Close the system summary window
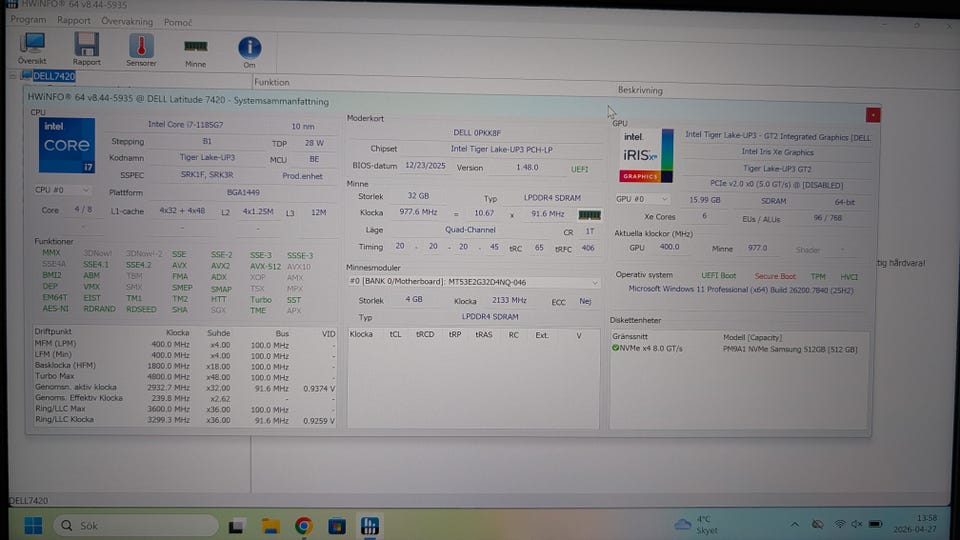This screenshot has width=960, height=540. pyautogui.click(x=872, y=115)
